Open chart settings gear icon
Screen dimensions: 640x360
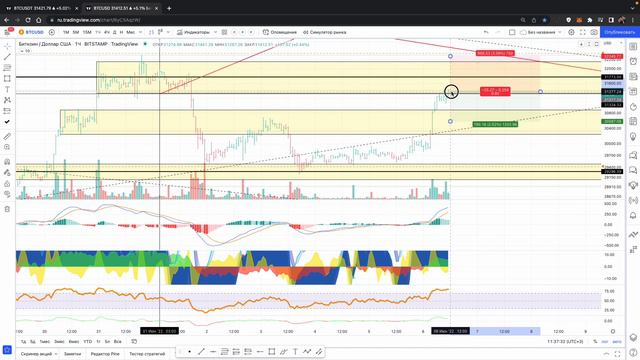click(571, 32)
